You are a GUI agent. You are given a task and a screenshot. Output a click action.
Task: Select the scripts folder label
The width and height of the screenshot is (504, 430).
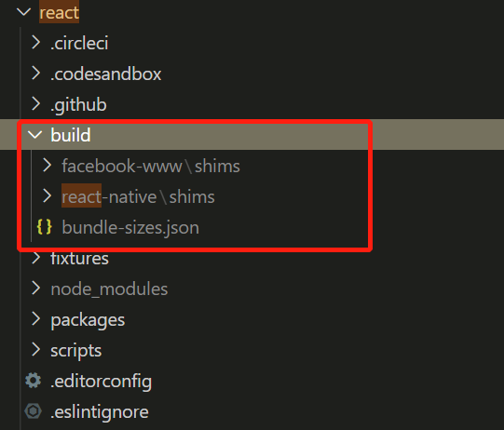tap(76, 351)
